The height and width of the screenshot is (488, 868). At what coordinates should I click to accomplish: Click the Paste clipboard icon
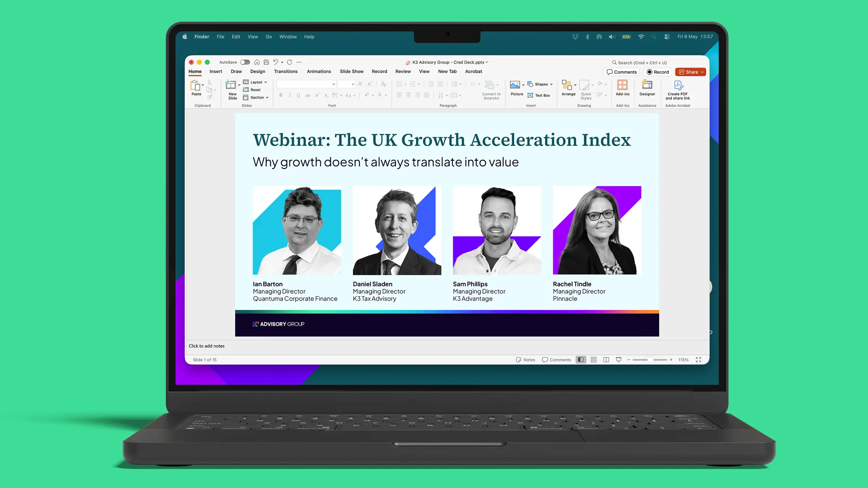[195, 85]
